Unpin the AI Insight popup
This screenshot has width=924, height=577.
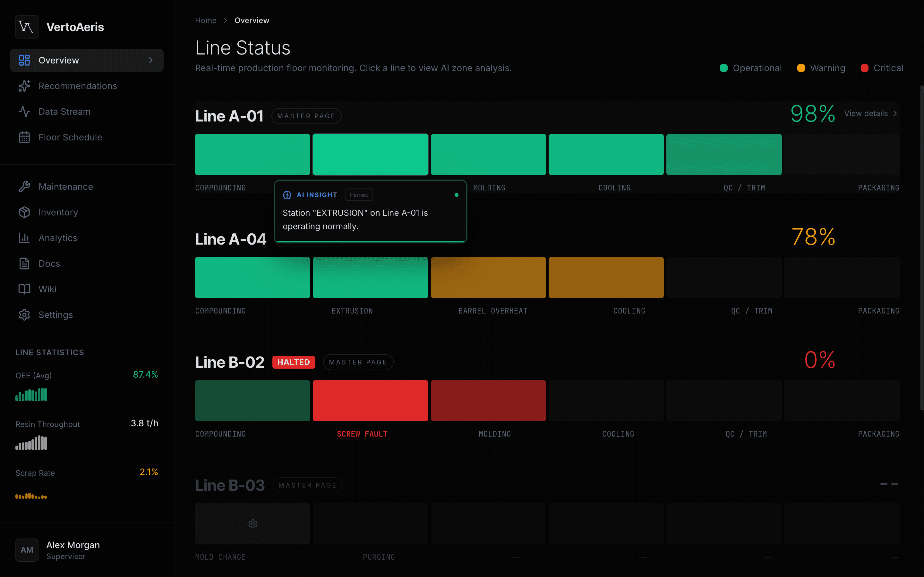coord(359,195)
